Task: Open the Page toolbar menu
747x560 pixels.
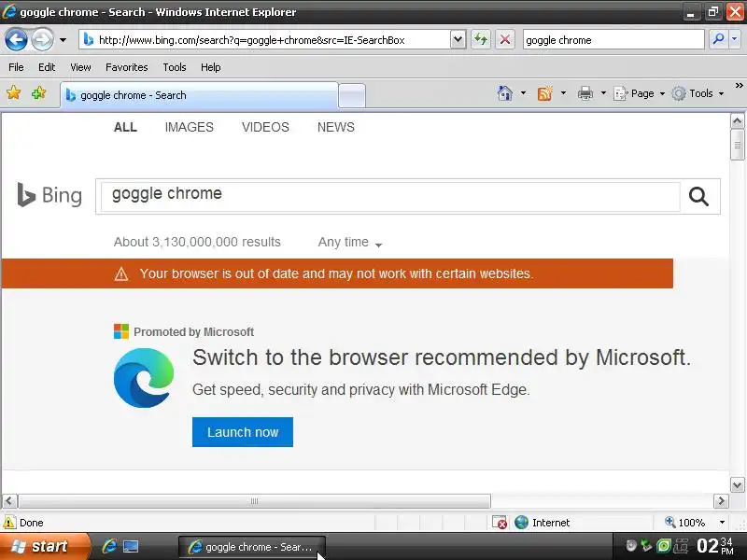Action: click(640, 93)
